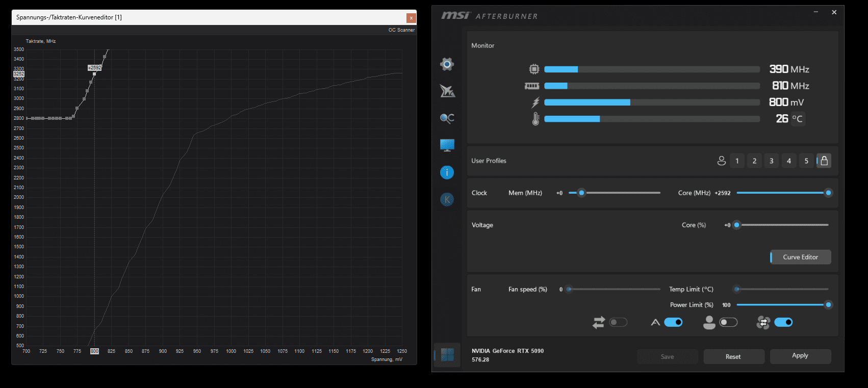Click the voltage lightning icon in Monitor
The image size is (868, 388).
pos(535,102)
